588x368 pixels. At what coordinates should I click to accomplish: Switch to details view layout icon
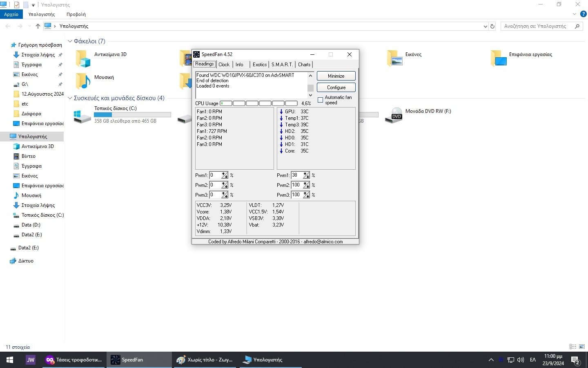[573, 347]
